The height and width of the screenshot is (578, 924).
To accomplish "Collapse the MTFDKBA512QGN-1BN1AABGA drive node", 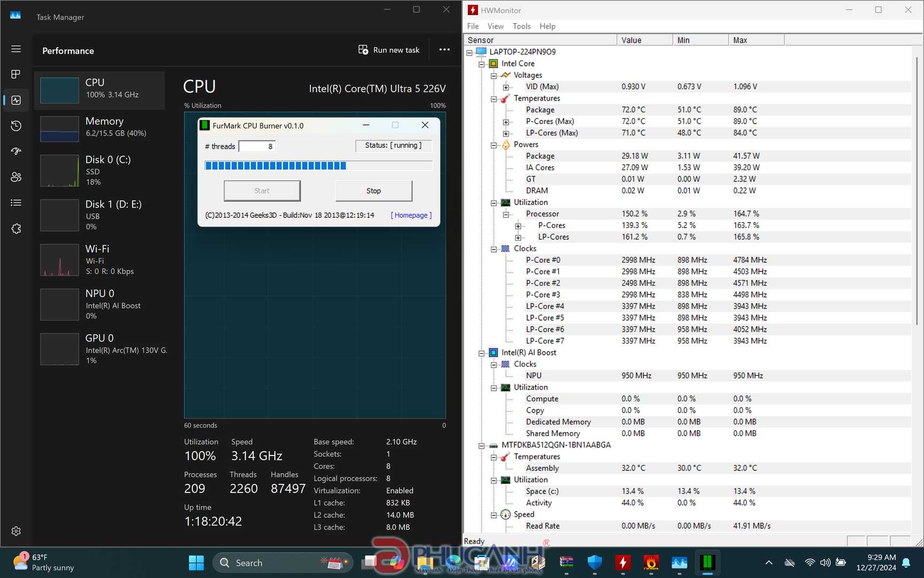I will tap(481, 445).
